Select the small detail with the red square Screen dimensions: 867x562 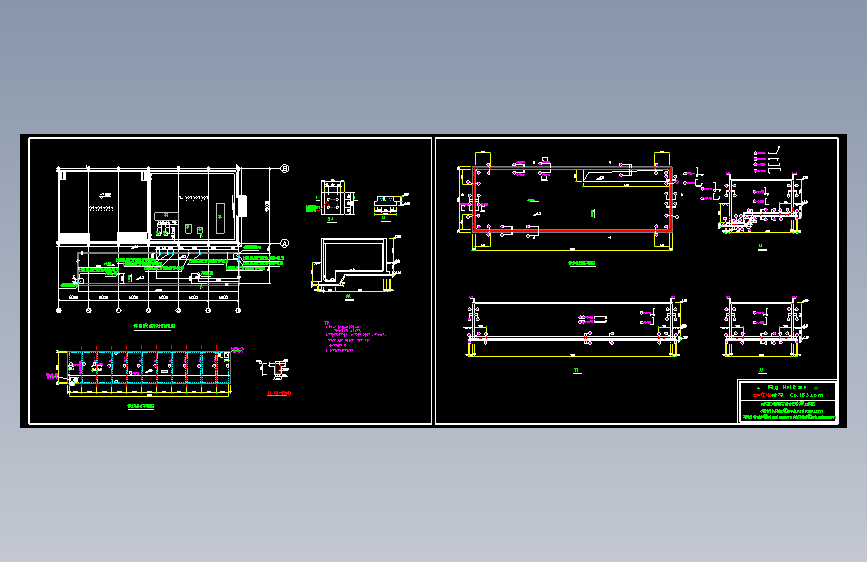pyautogui.click(x=333, y=199)
